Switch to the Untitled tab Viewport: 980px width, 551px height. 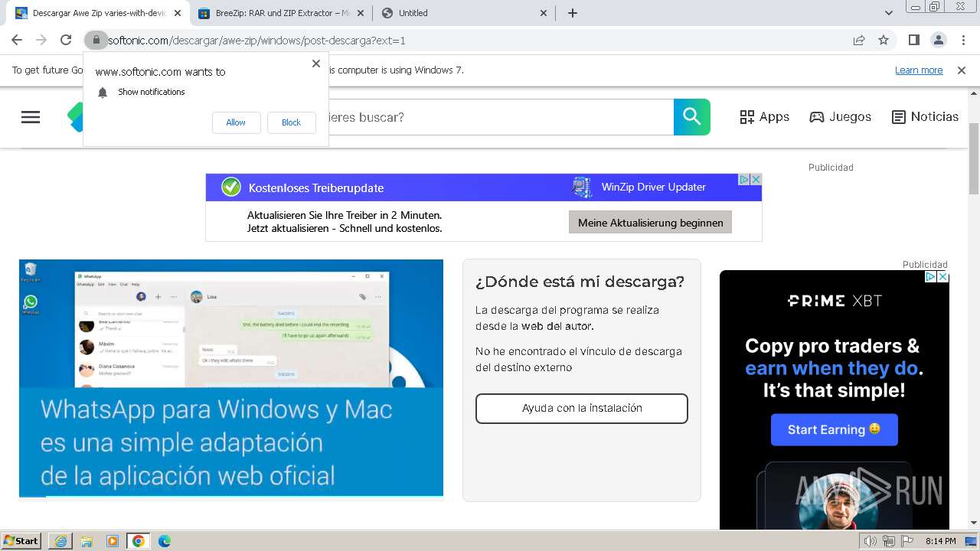coord(463,13)
